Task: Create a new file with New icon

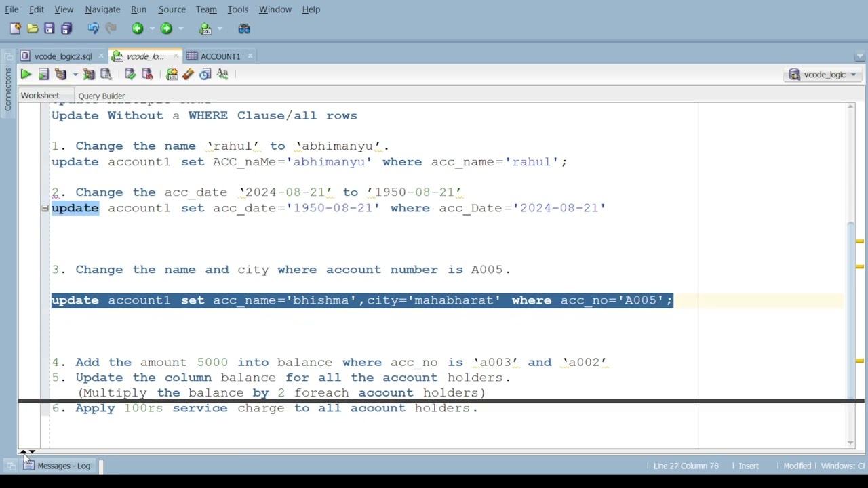Action: [x=15, y=28]
